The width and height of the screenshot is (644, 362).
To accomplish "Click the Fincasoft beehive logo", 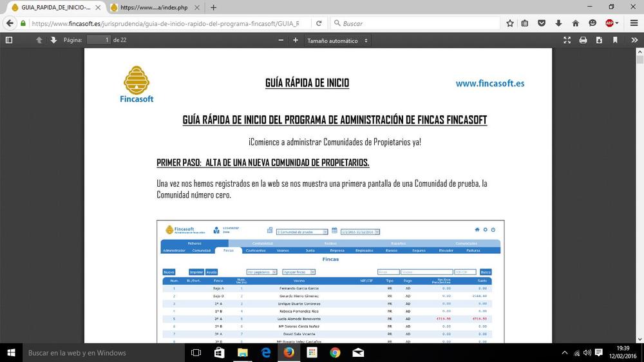I will point(137,84).
